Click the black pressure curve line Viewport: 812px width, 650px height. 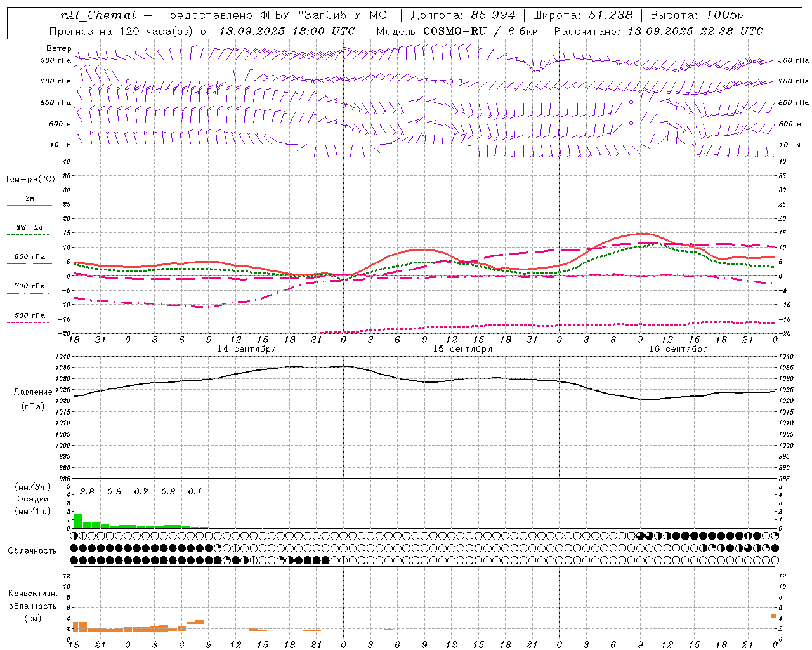coord(425,381)
